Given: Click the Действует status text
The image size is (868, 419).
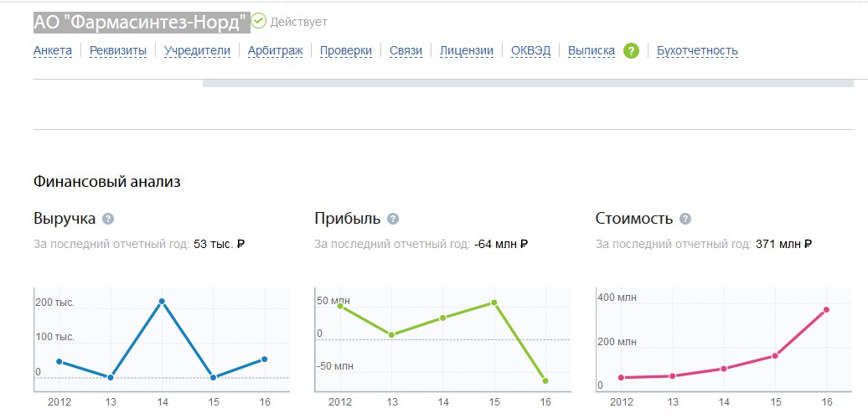Looking at the screenshot, I should coord(299,22).
